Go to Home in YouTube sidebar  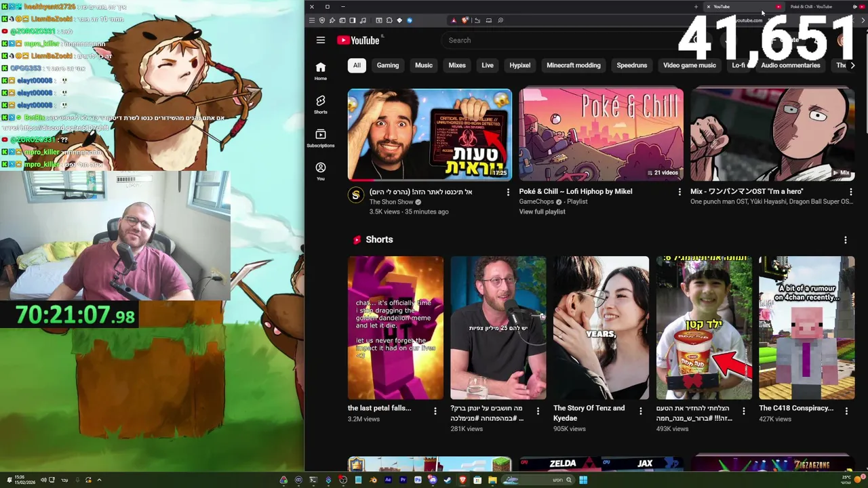point(320,70)
